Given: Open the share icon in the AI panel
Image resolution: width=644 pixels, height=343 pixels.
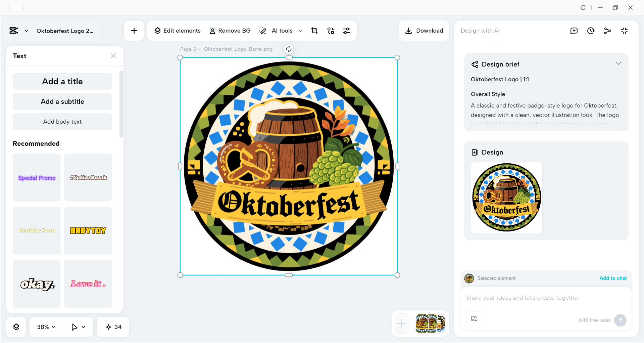Looking at the screenshot, I should (607, 31).
